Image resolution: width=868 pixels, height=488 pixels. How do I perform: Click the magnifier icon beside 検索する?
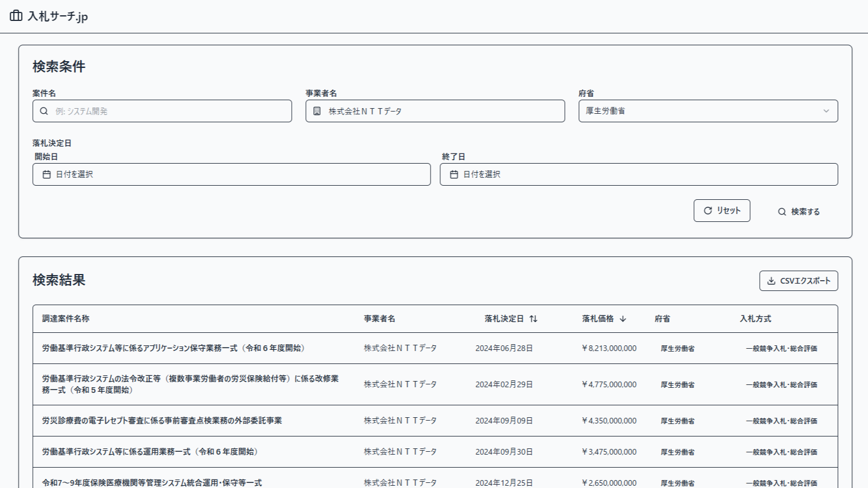[x=781, y=211]
